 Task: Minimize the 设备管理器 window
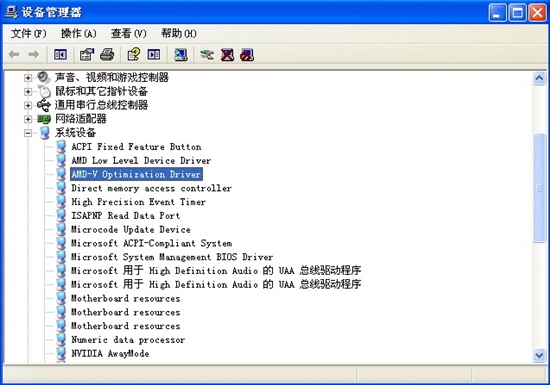[x=497, y=13]
